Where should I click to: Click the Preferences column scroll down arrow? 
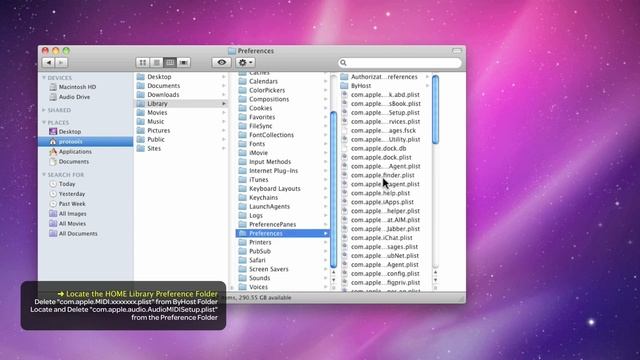436,280
